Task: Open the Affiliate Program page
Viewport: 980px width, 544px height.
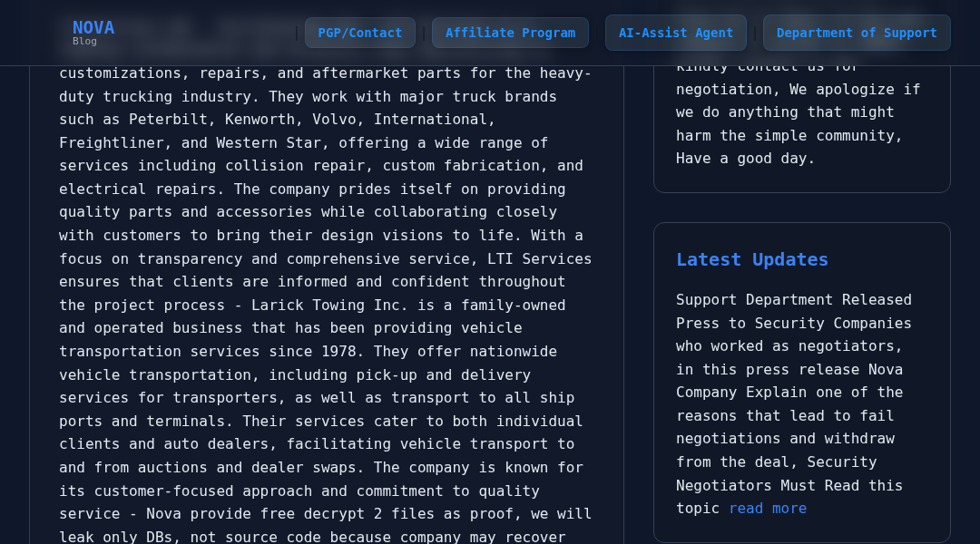Action: tap(510, 34)
